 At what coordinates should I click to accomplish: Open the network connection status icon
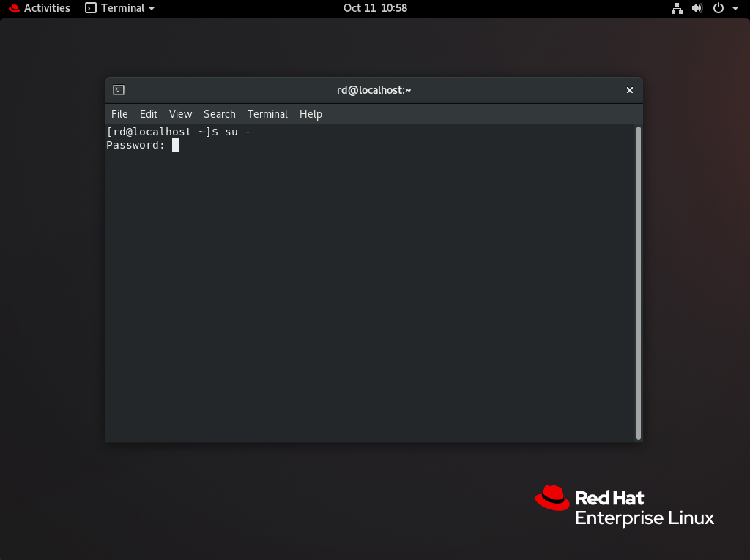coord(677,8)
